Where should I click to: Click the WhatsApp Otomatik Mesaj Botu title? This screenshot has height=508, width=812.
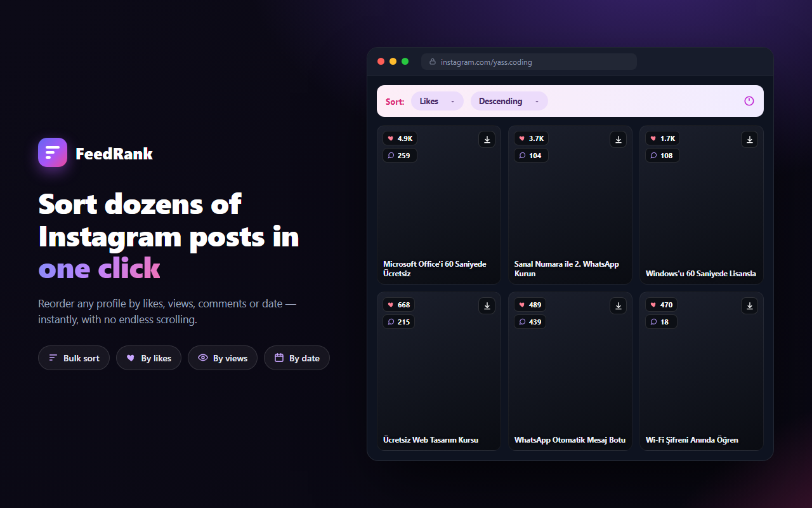(570, 440)
